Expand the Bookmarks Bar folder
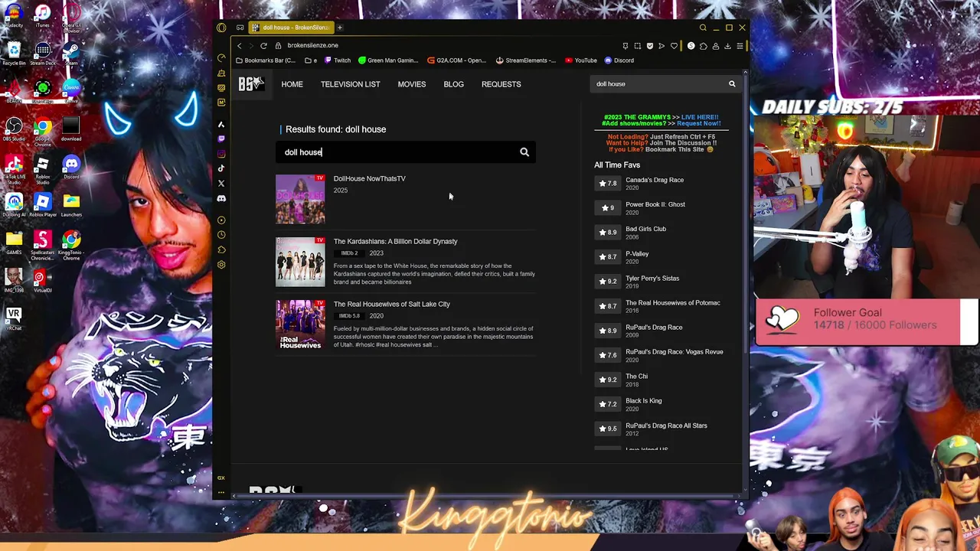This screenshot has height=551, width=980. (x=266, y=60)
